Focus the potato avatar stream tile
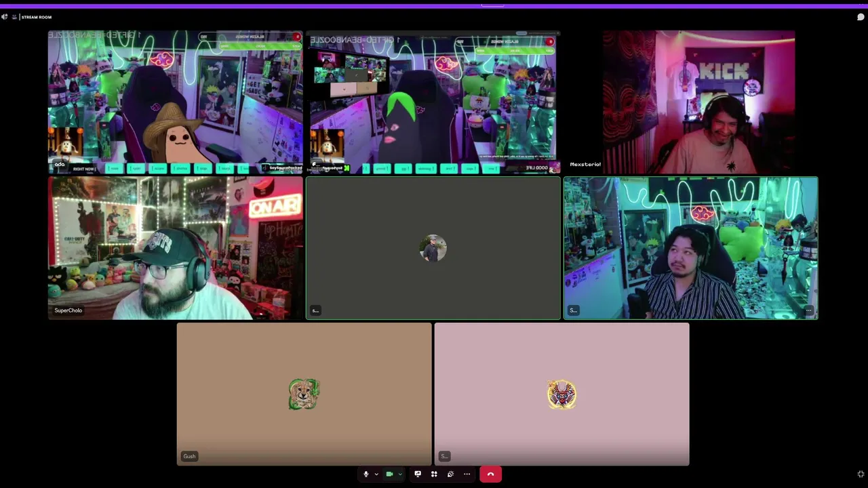 coord(176,102)
